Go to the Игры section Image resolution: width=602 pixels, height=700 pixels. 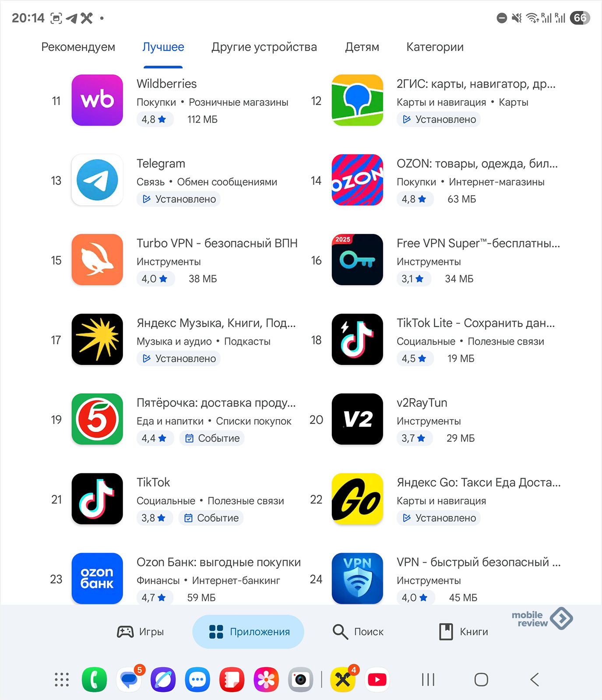pyautogui.click(x=140, y=632)
